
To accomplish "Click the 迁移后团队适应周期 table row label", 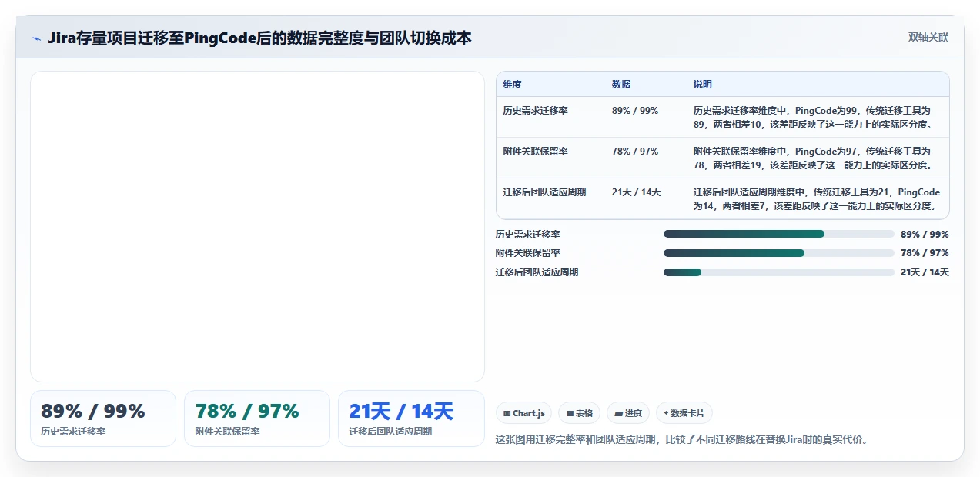I will point(544,192).
